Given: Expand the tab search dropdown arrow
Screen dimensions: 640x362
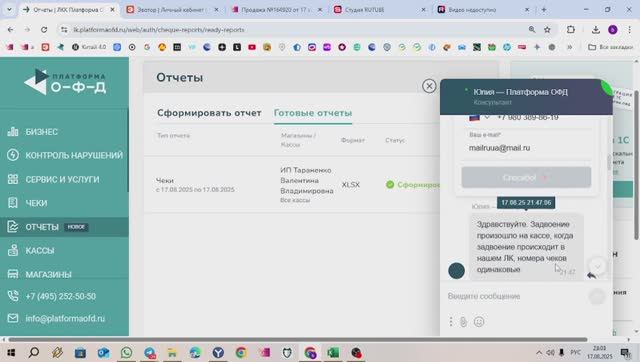Looking at the screenshot, I should pos(9,9).
